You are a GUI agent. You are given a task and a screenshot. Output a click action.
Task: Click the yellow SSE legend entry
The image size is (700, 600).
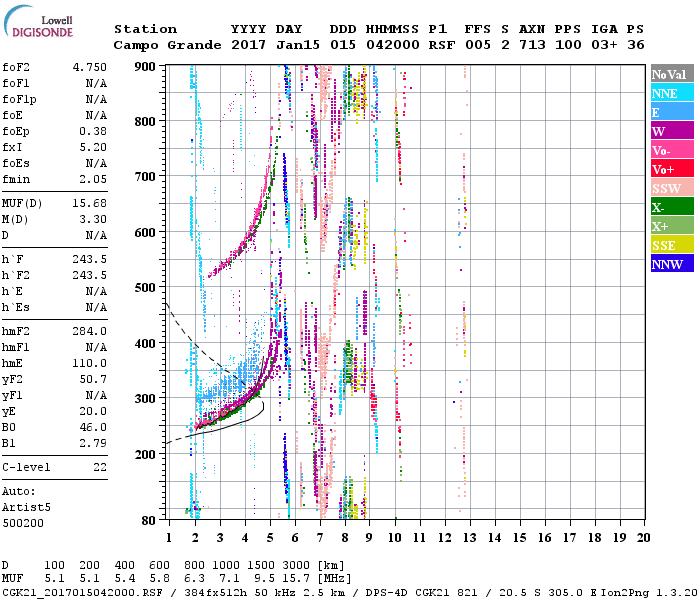(669, 245)
